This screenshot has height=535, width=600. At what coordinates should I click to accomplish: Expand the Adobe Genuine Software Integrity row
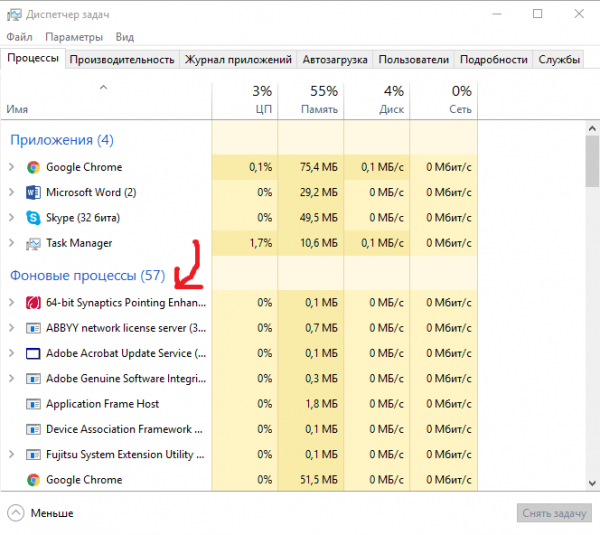tap(11, 378)
